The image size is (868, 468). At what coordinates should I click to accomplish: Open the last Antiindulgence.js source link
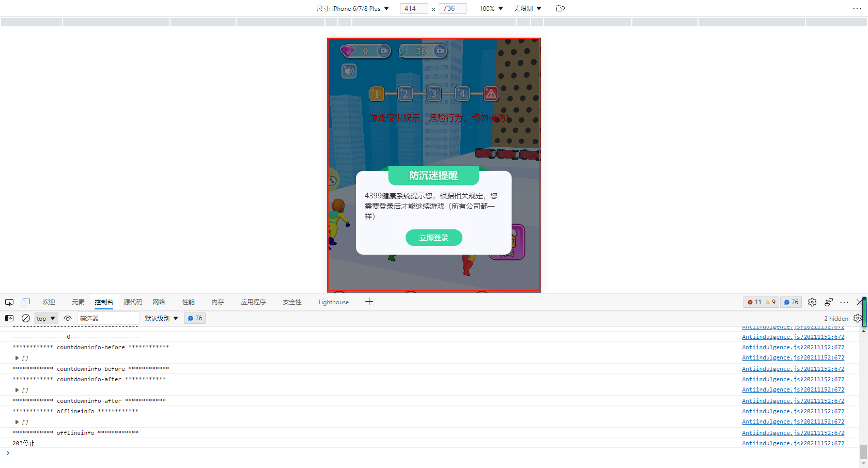(793, 443)
